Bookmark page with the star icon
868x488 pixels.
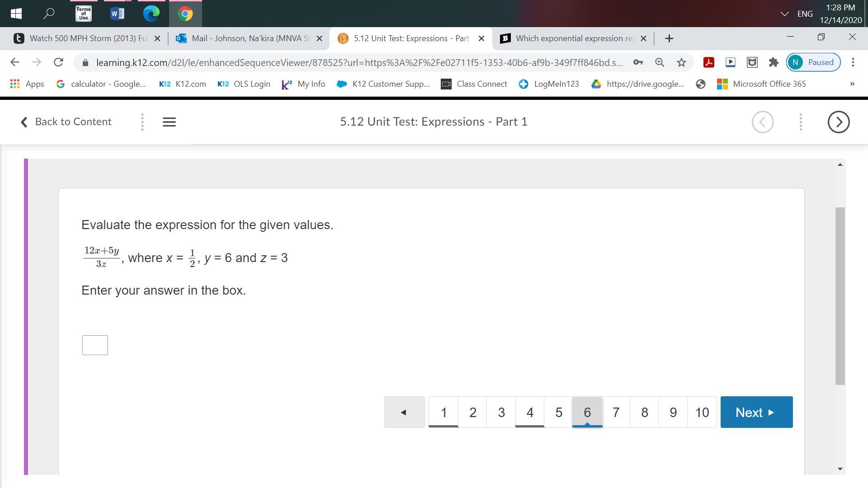coord(681,63)
